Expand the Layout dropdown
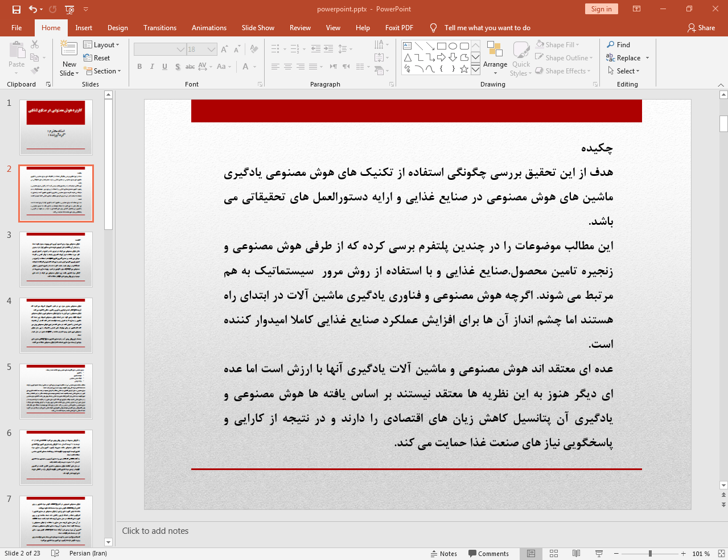Screen dimensions: 728x560 point(101,44)
